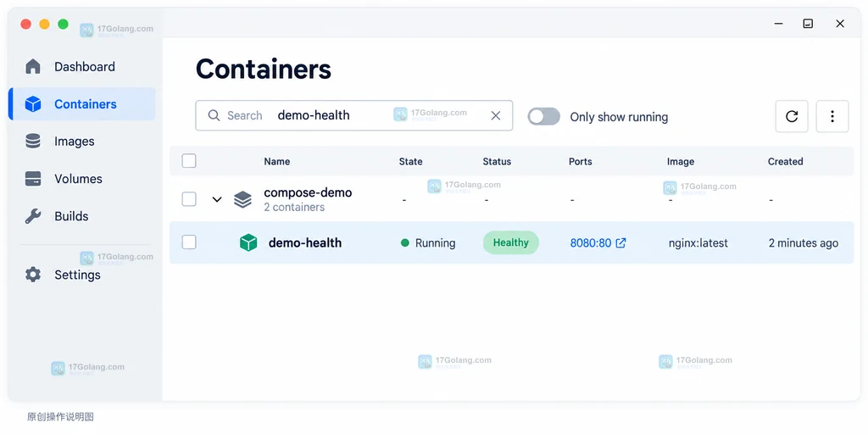Open the Images sidebar item
Viewport: 868px width, 434px height.
pos(82,142)
